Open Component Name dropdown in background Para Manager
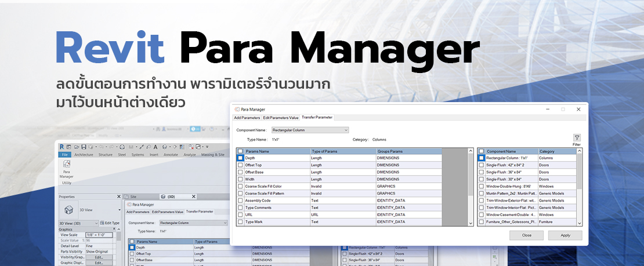 click(x=193, y=223)
